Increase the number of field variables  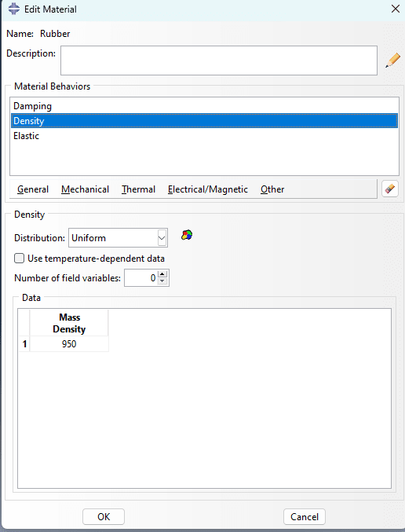click(x=162, y=274)
